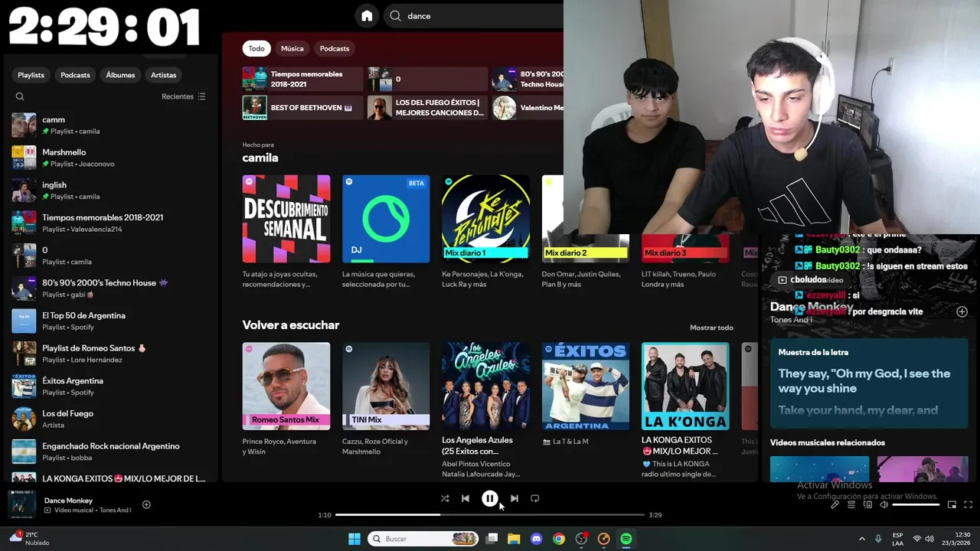The width and height of the screenshot is (980, 551).
Task: Open the camm playlist in library
Action: click(x=109, y=125)
